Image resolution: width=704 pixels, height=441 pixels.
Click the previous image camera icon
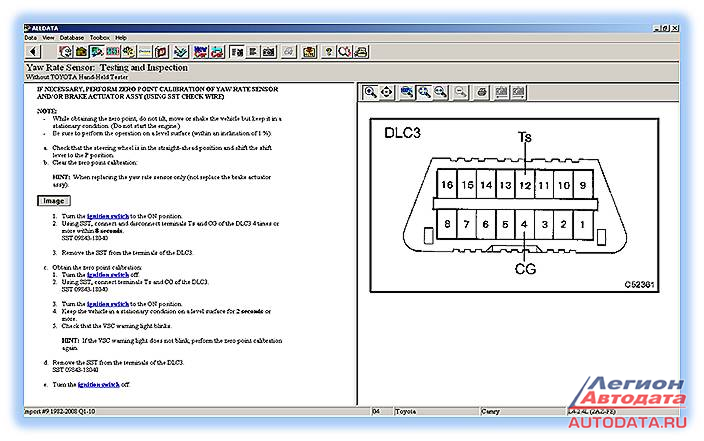(x=502, y=92)
